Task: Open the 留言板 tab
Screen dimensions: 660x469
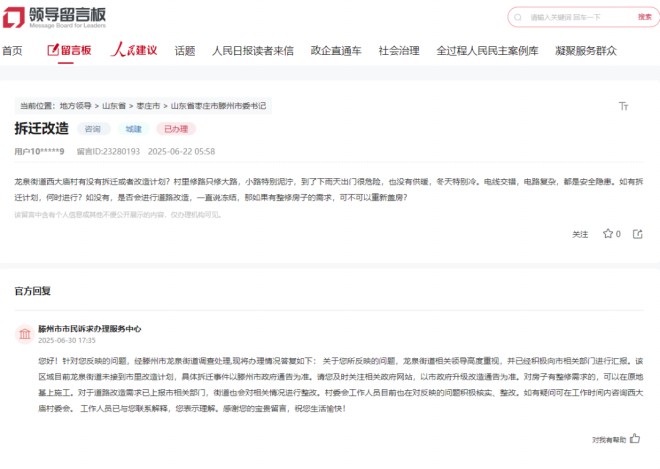Action: click(x=69, y=50)
